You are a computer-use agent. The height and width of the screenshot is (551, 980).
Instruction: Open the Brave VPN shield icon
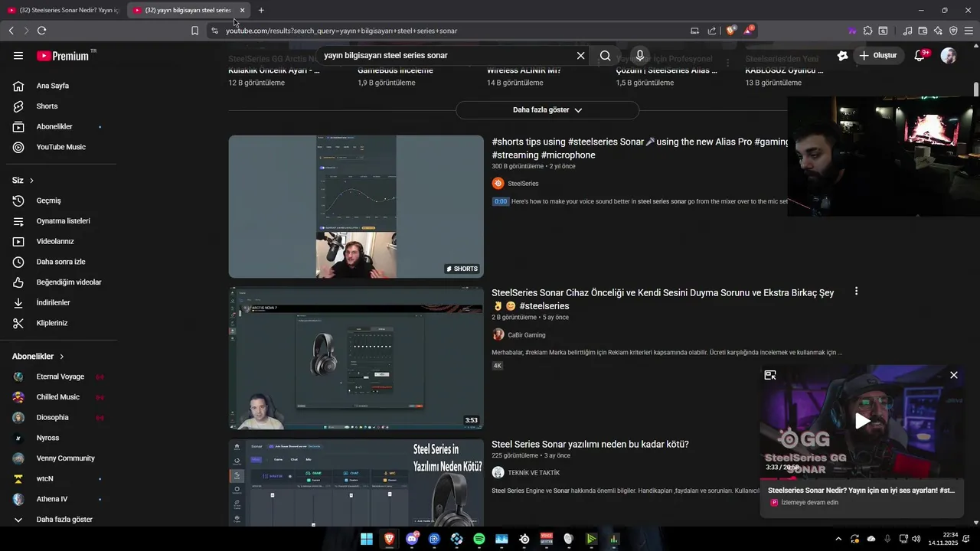click(x=953, y=31)
